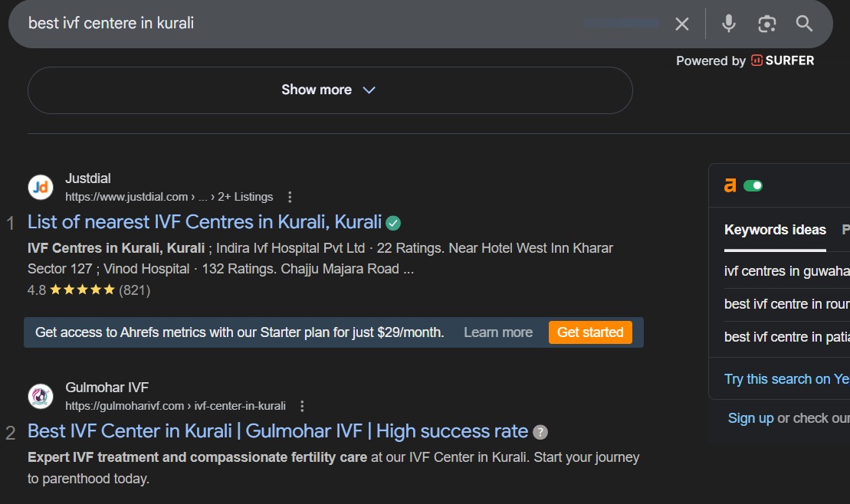Start voice search with microphone icon
The image size is (850, 504).
(x=728, y=24)
